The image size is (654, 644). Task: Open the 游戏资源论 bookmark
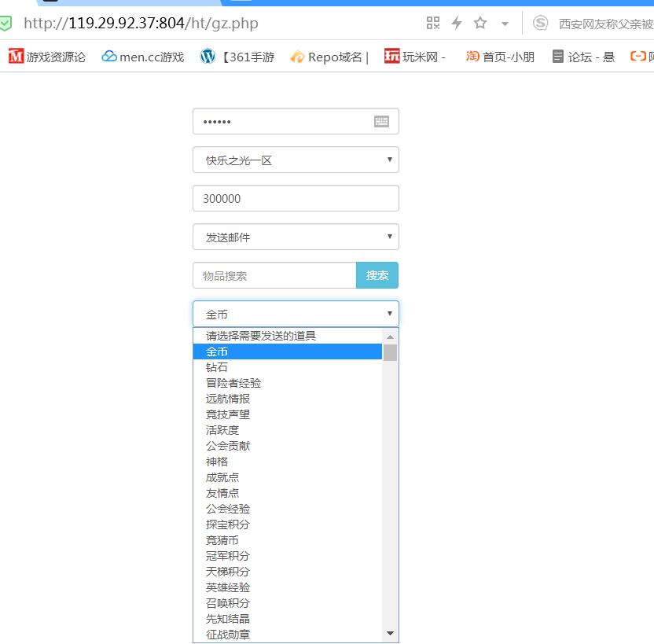(47, 57)
